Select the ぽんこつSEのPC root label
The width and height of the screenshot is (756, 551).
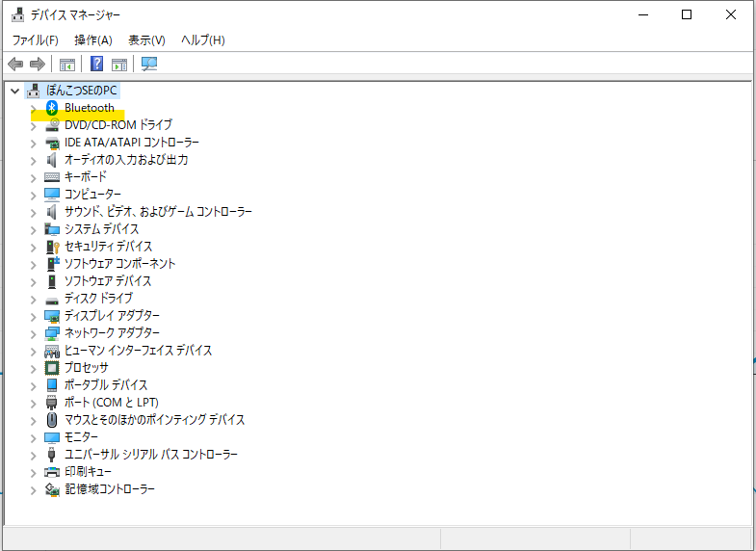point(82,91)
